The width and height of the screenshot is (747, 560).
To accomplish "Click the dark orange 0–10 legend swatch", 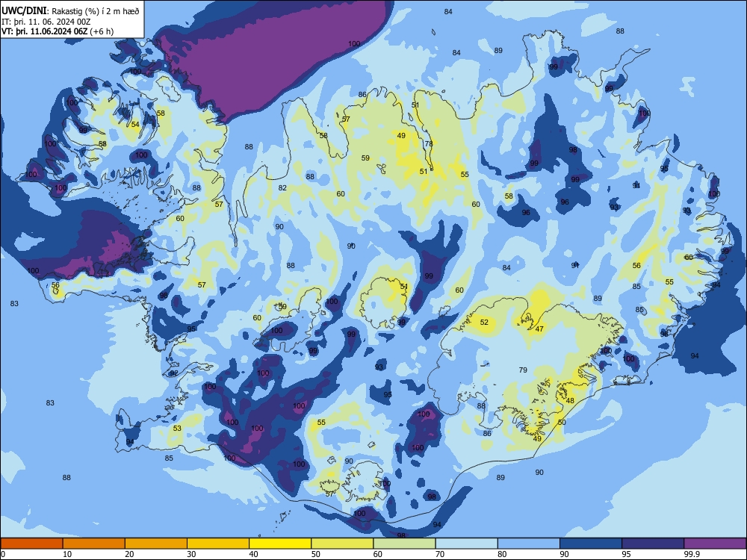I will click(x=31, y=544).
